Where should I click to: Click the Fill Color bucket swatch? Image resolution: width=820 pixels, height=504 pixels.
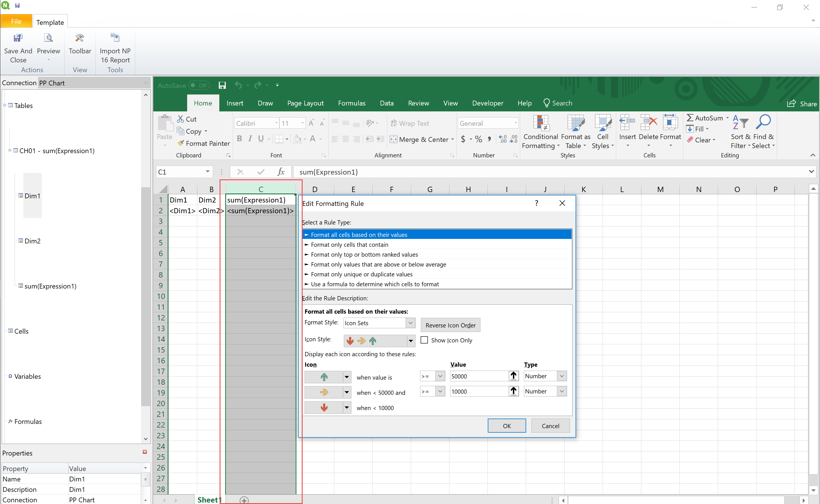pyautogui.click(x=297, y=139)
